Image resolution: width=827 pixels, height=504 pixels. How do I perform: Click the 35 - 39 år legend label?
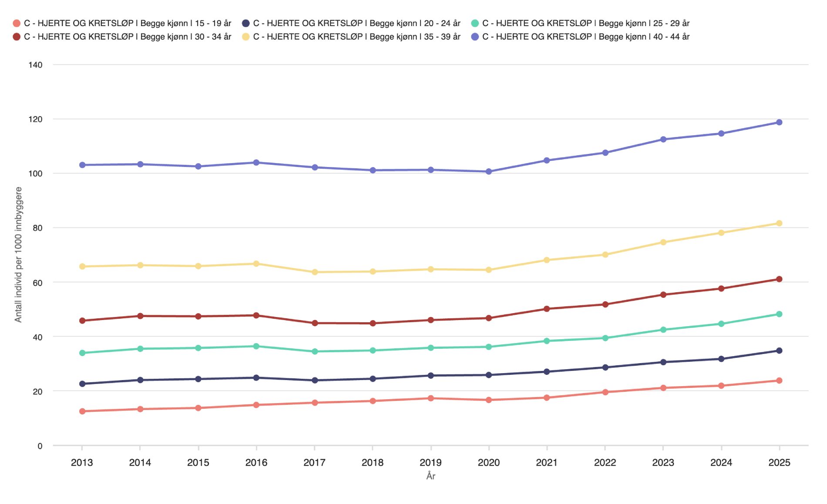coord(356,37)
